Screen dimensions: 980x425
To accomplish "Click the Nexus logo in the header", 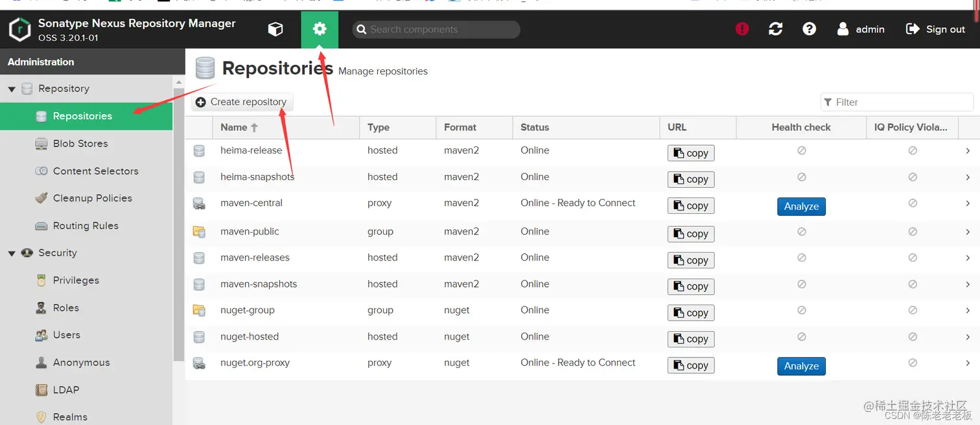I will coord(19,30).
